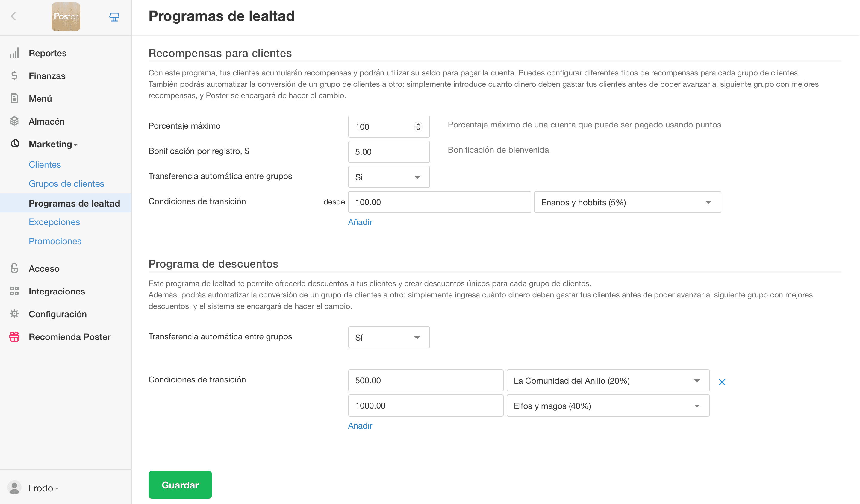Click the Frodo user avatar icon
860x504 pixels.
pyautogui.click(x=14, y=488)
